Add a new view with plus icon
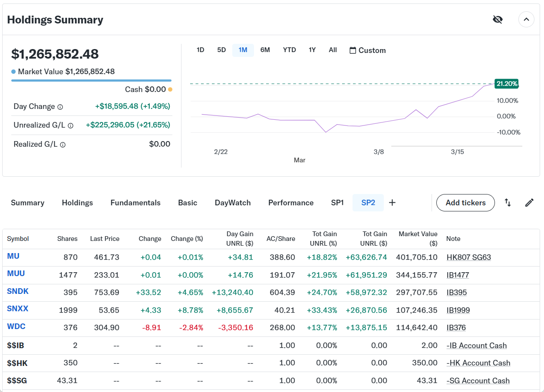Image resolution: width=544 pixels, height=392 pixels. point(392,203)
